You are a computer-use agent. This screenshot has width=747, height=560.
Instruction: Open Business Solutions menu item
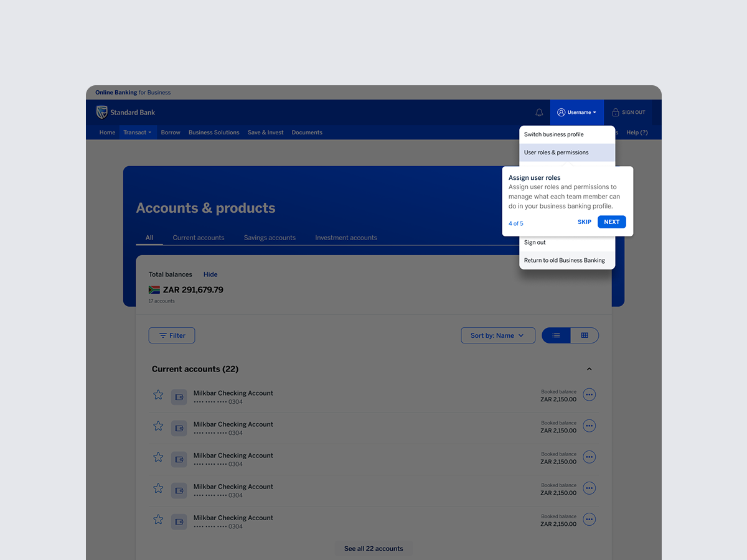(214, 133)
